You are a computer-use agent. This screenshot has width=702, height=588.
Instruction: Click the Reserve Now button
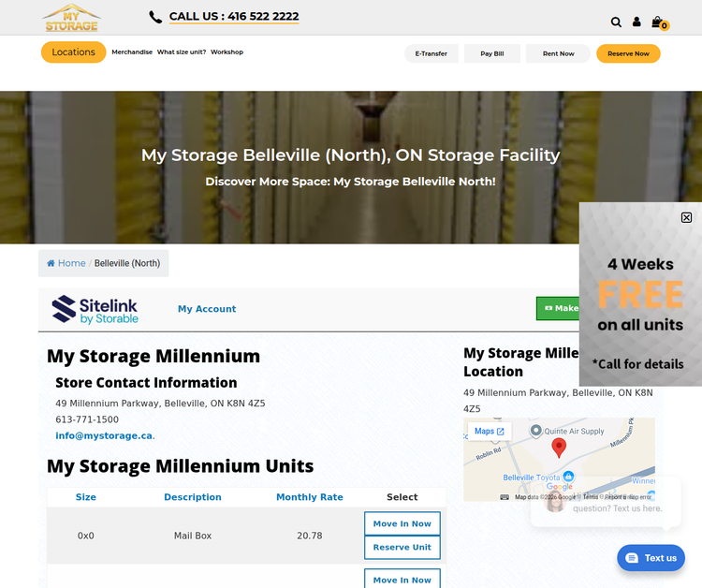pyautogui.click(x=628, y=53)
